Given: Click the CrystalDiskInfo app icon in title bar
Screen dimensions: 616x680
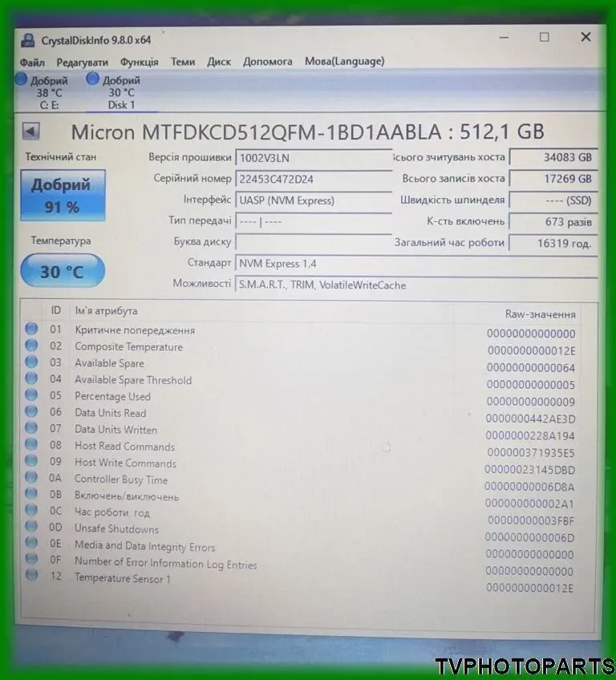Looking at the screenshot, I should (x=28, y=41).
